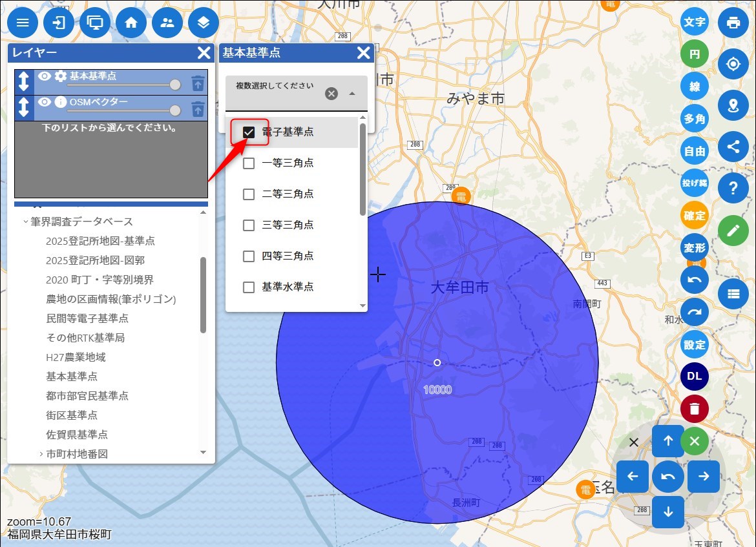Adjust the 基本基準点 opacity slider
756x547 pixels.
point(174,85)
